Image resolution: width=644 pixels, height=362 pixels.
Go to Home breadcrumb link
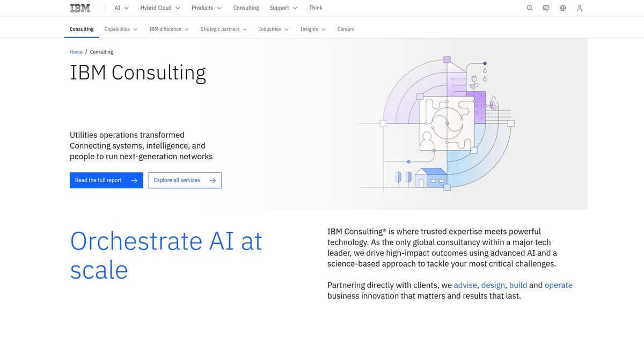point(76,52)
